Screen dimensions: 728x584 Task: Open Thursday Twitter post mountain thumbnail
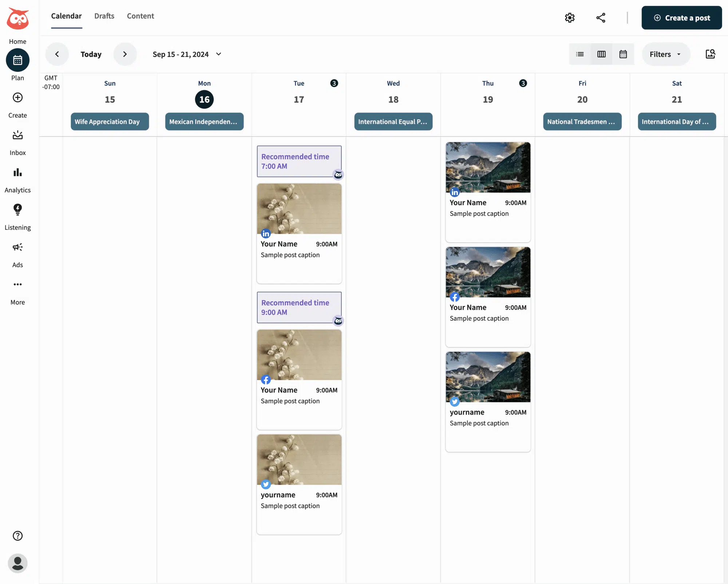pos(488,377)
